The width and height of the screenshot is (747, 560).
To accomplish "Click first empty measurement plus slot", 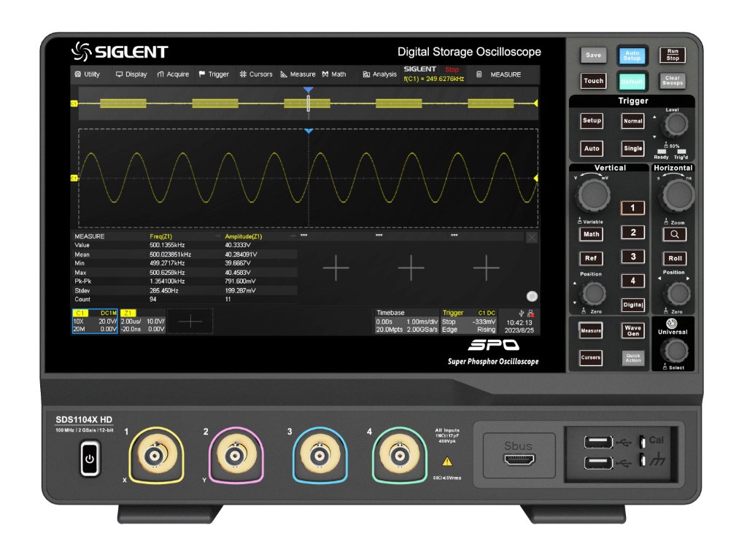I will (336, 268).
